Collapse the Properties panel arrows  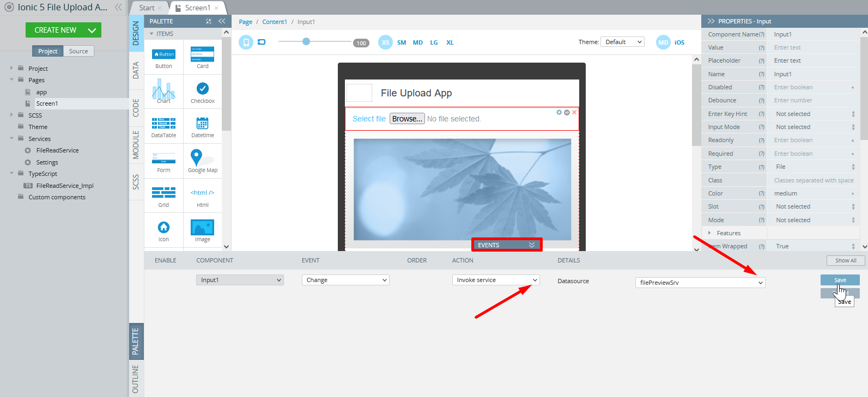711,21
